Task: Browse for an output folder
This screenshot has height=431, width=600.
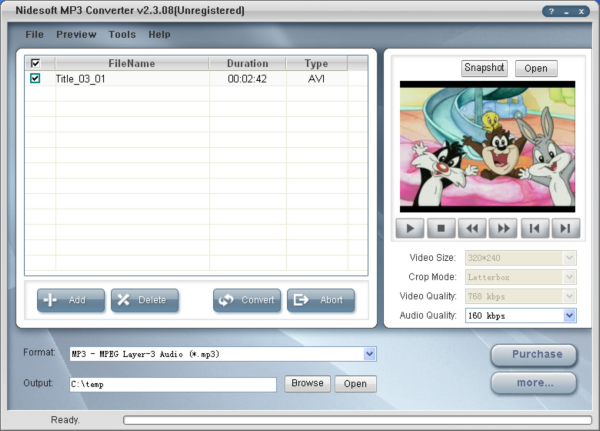Action: 307,383
